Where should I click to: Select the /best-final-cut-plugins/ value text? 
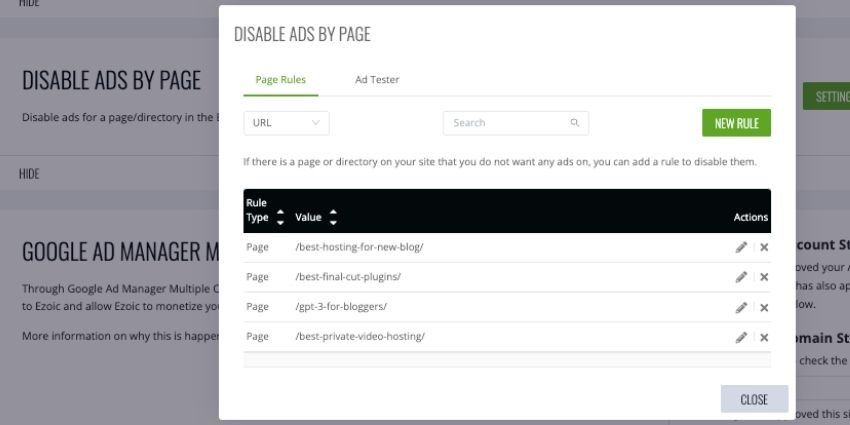[348, 276]
